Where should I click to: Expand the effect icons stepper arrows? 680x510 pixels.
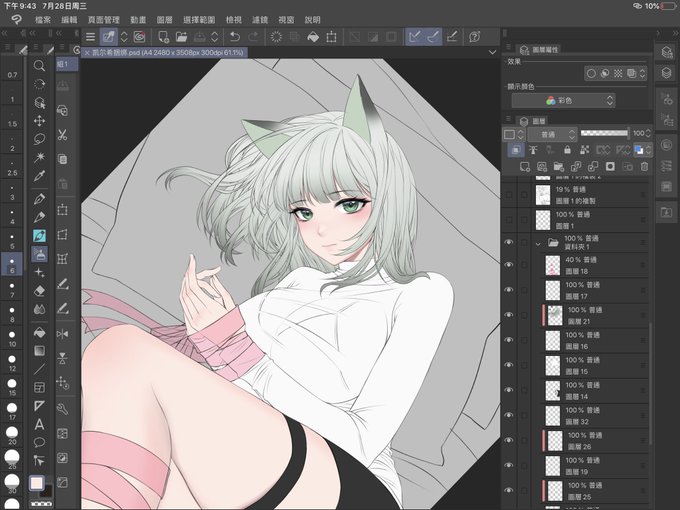pos(642,73)
